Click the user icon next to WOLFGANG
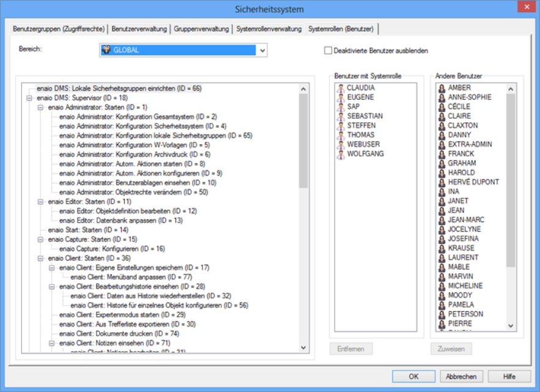 coord(341,154)
